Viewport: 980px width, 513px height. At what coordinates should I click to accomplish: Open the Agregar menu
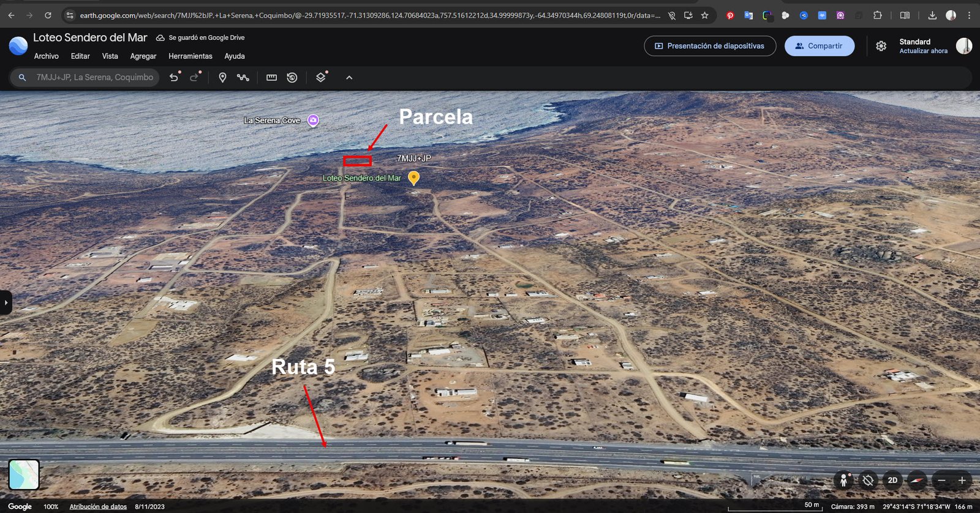pyautogui.click(x=143, y=56)
